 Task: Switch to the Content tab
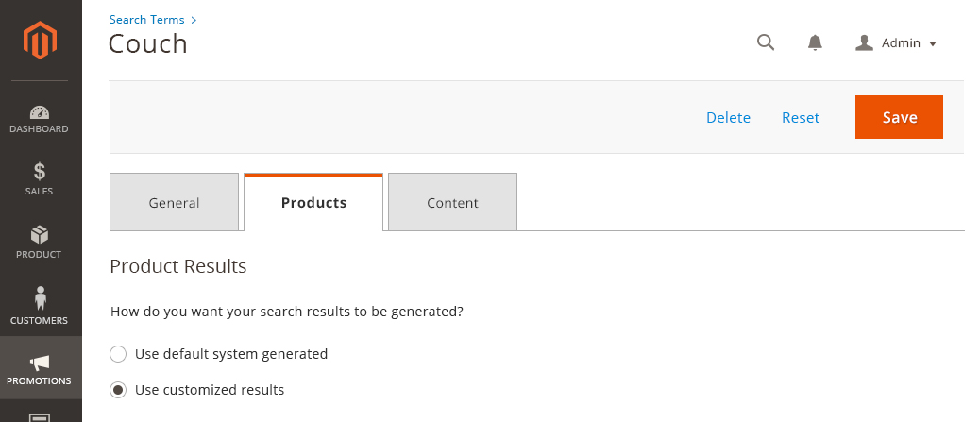(x=452, y=202)
